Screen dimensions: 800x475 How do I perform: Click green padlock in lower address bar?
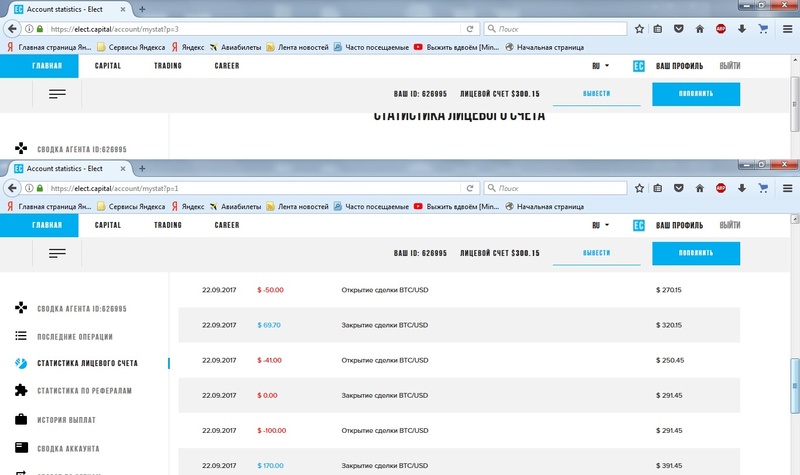[x=40, y=188]
